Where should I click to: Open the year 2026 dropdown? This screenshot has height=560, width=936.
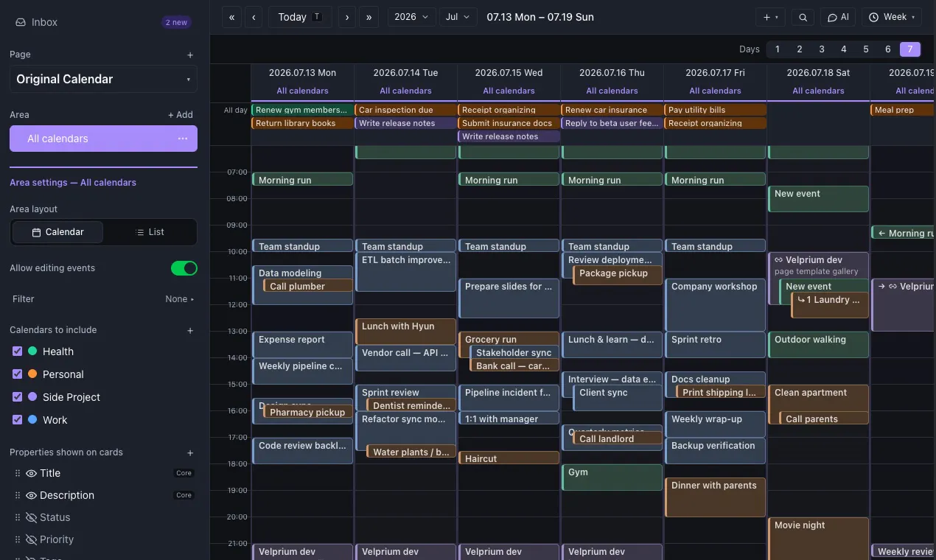point(411,17)
